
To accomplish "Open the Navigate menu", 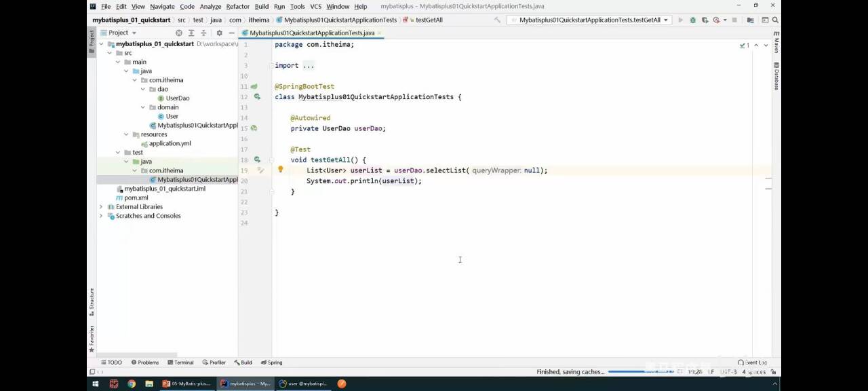I will pyautogui.click(x=162, y=6).
